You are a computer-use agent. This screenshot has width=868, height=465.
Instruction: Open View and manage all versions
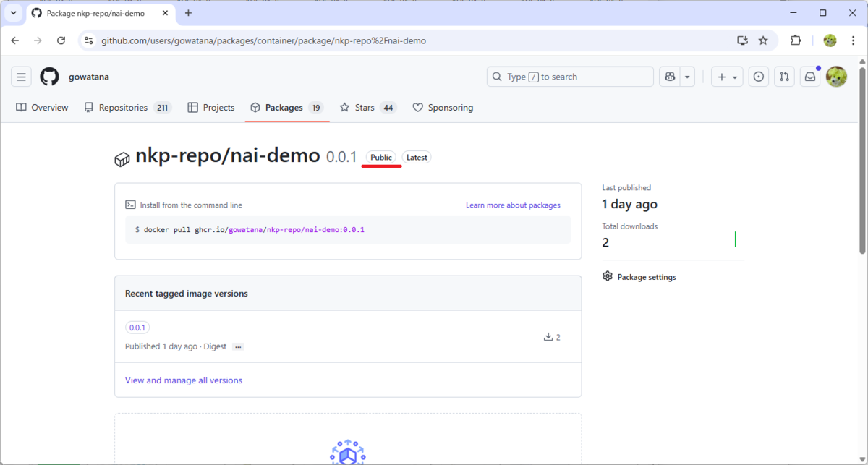(x=184, y=380)
